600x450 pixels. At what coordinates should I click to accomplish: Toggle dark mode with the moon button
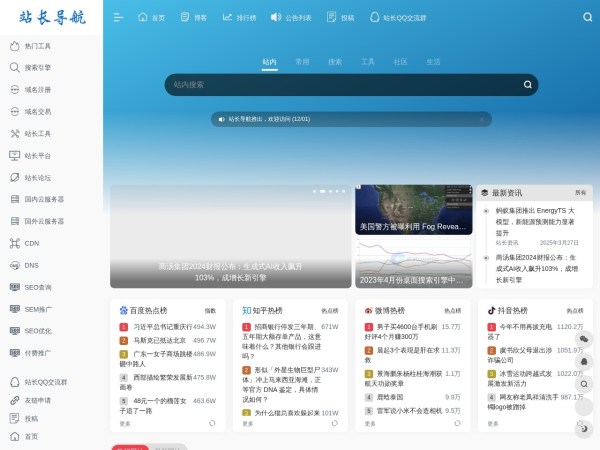pyautogui.click(x=584, y=429)
